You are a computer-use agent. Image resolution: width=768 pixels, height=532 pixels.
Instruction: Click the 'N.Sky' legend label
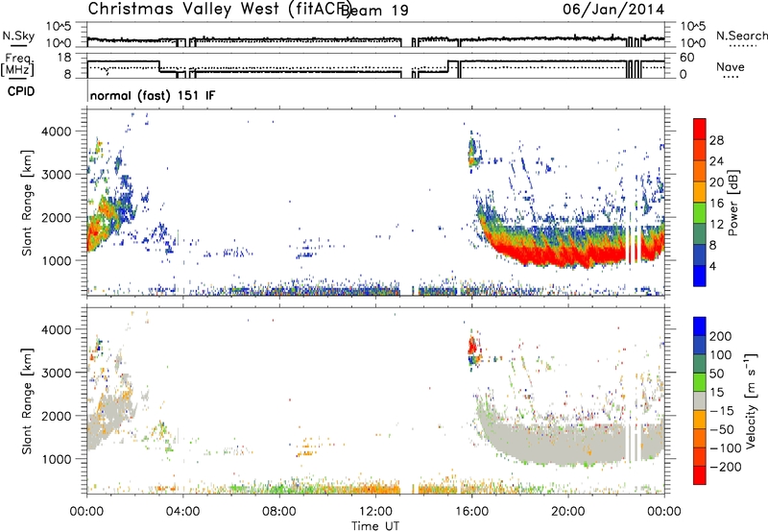point(18,36)
